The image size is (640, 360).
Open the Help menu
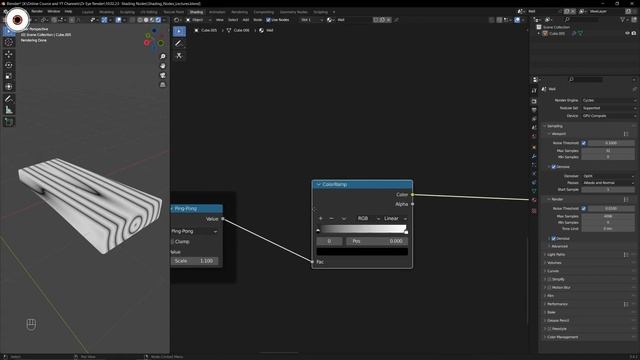click(68, 11)
